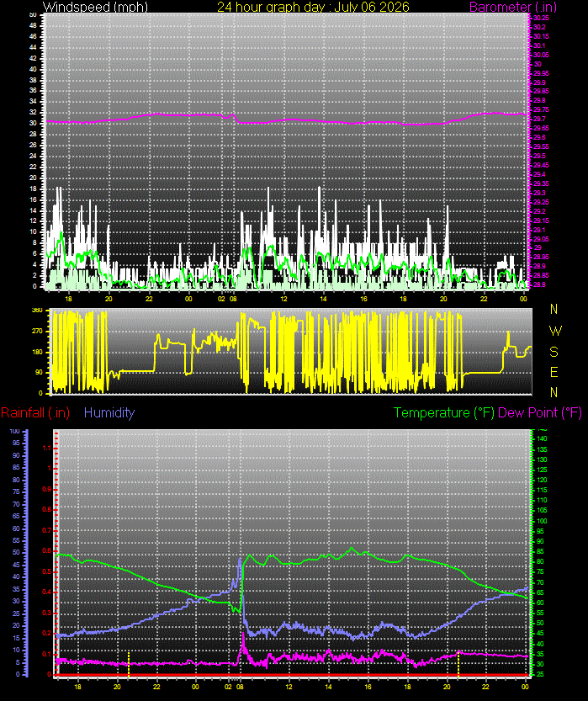Click "65" on the blue humidity axis
Image resolution: width=588 pixels, height=701 pixels.
click(17, 517)
